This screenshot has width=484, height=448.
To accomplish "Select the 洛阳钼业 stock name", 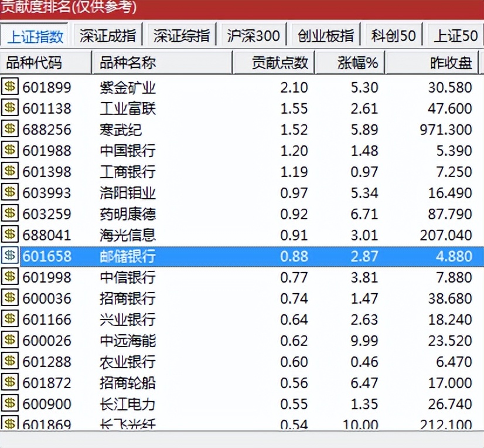I will click(x=128, y=193).
